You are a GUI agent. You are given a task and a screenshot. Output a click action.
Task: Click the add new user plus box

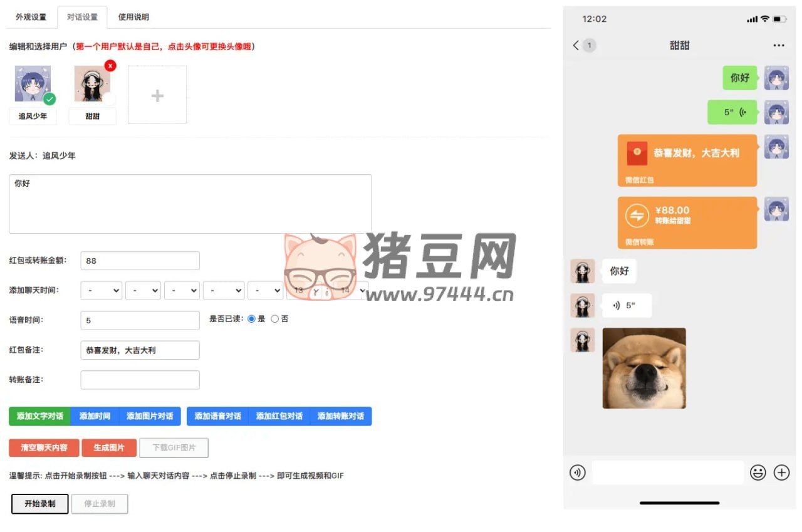click(x=157, y=95)
